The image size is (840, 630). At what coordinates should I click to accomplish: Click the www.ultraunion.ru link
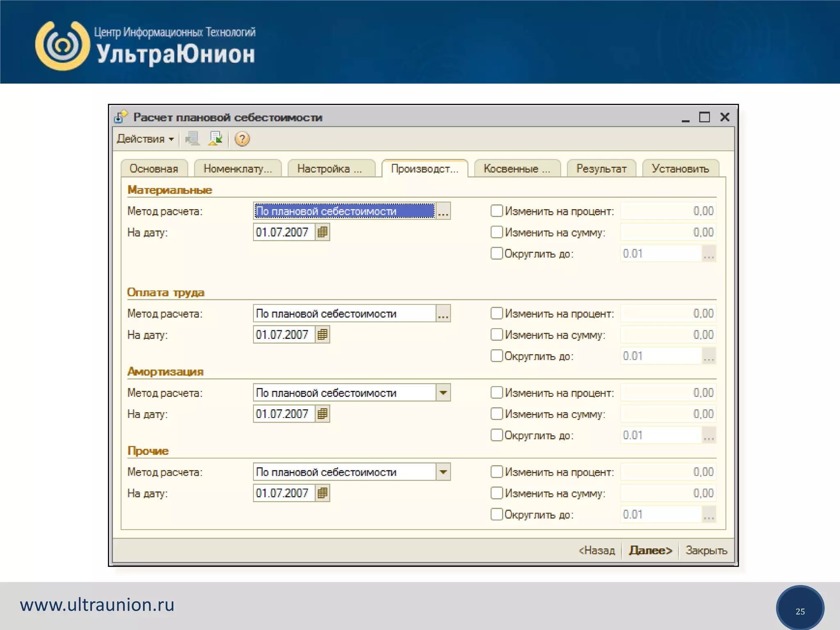97,605
